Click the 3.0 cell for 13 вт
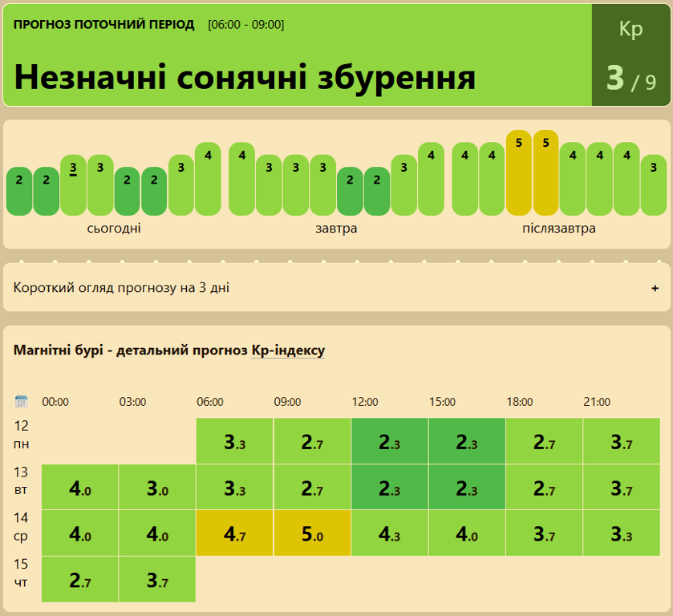Screen dimensions: 673x616 [157, 487]
